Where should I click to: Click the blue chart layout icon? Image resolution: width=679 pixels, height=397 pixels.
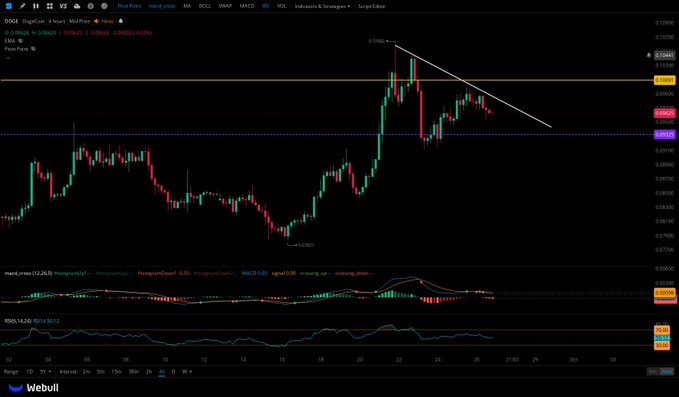pos(9,6)
